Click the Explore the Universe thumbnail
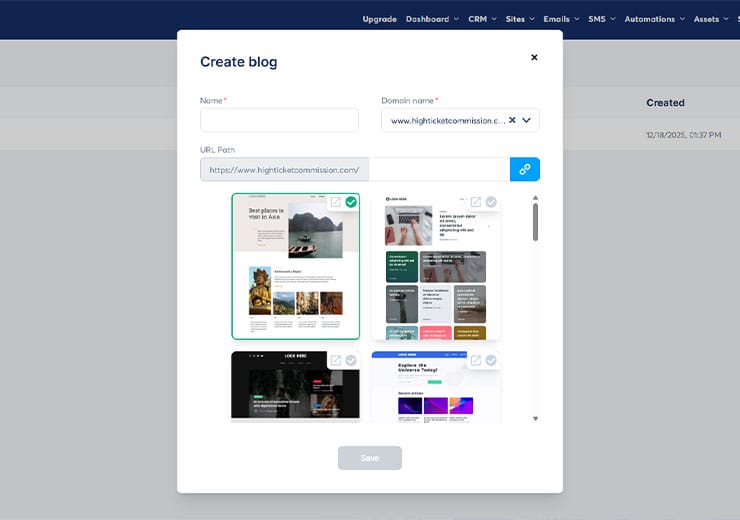The height and width of the screenshot is (520, 740). click(x=436, y=387)
